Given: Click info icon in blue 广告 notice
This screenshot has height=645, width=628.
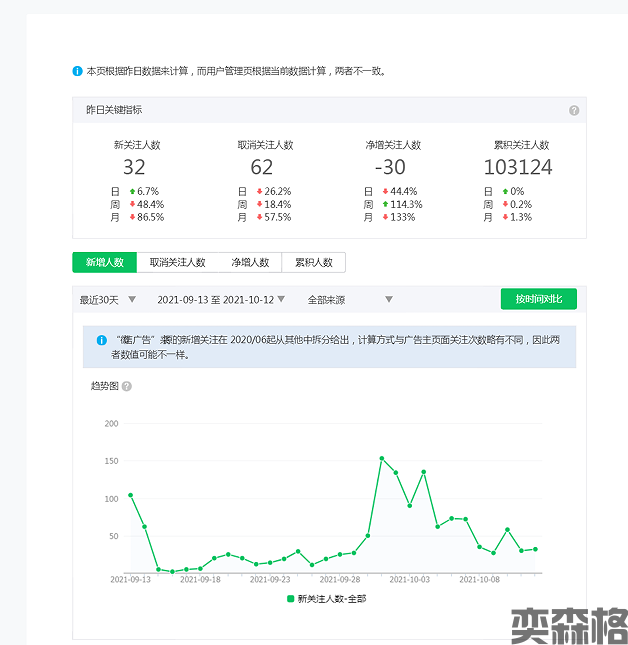Looking at the screenshot, I should tap(101, 341).
